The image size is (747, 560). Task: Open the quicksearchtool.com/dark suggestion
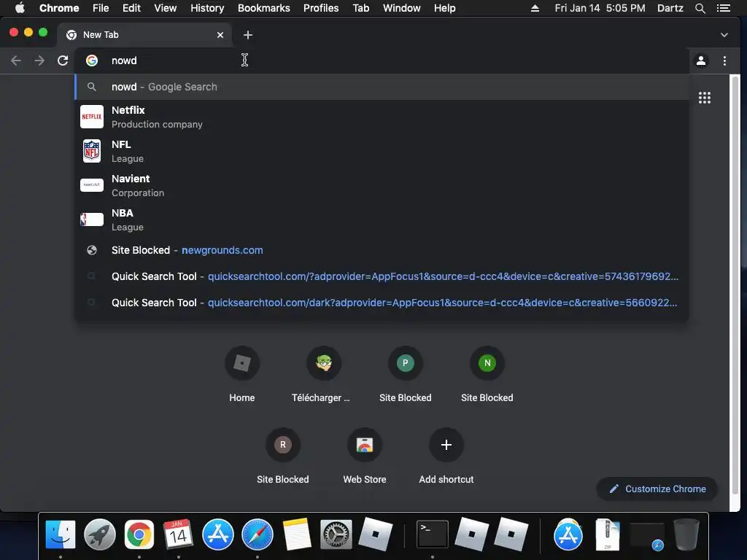(x=382, y=303)
